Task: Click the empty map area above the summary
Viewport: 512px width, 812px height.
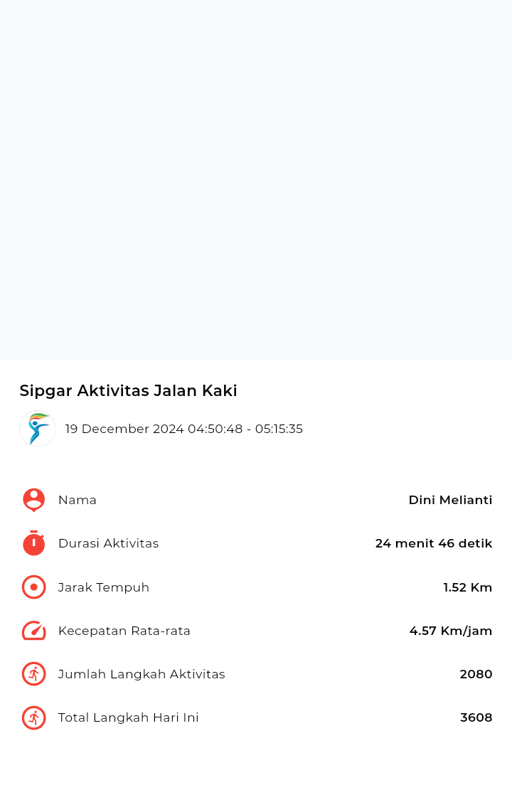Action: pyautogui.click(x=256, y=180)
